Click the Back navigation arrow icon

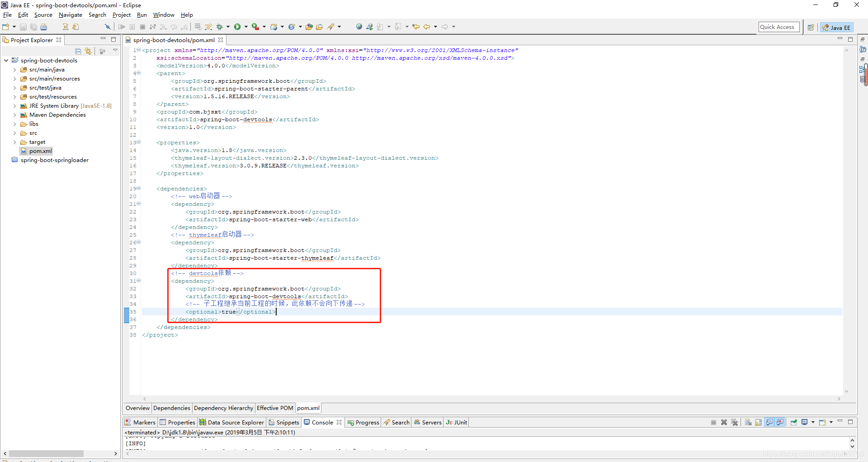point(427,27)
